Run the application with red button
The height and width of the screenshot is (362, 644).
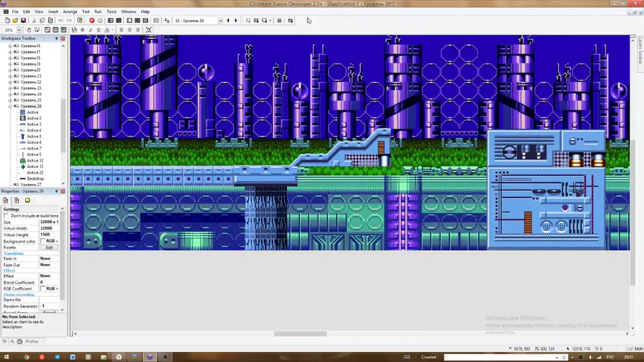click(92, 21)
